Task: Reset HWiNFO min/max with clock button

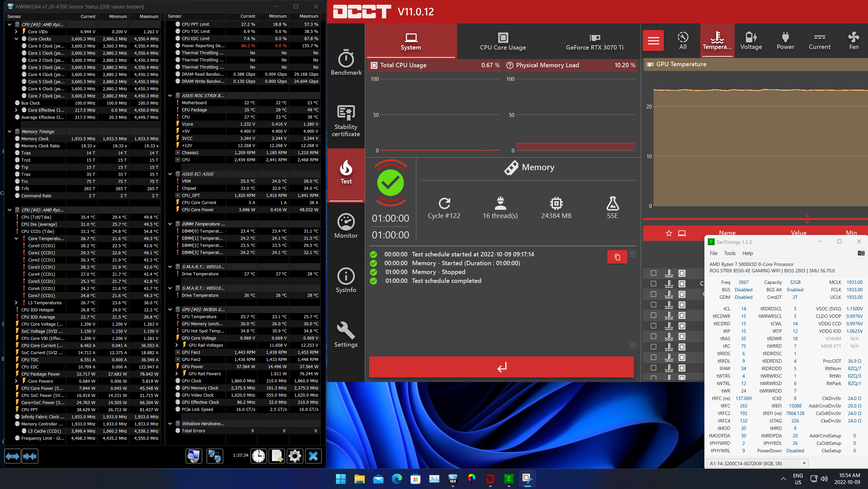Action: [259, 456]
